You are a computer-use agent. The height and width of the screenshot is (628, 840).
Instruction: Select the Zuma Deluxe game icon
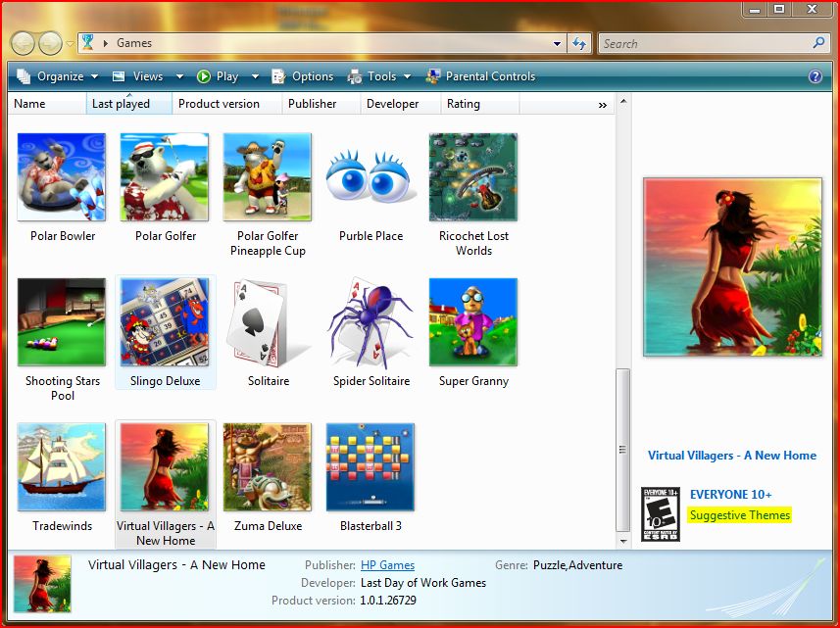click(268, 467)
